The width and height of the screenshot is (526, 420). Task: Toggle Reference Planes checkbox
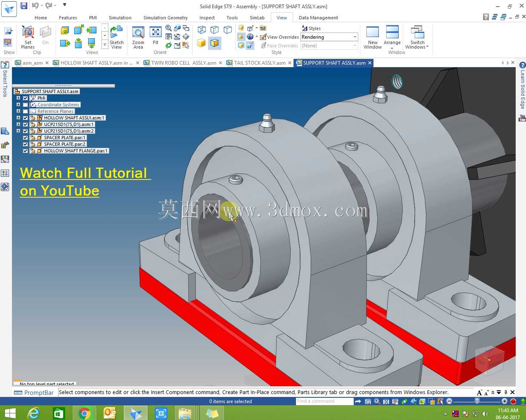click(x=26, y=111)
